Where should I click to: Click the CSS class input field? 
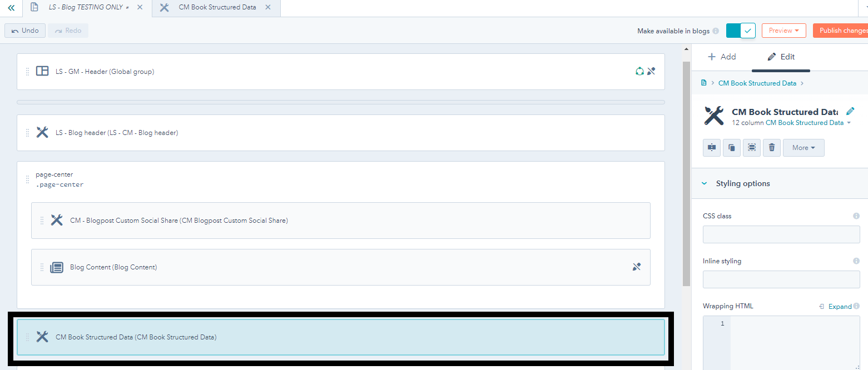coord(781,234)
